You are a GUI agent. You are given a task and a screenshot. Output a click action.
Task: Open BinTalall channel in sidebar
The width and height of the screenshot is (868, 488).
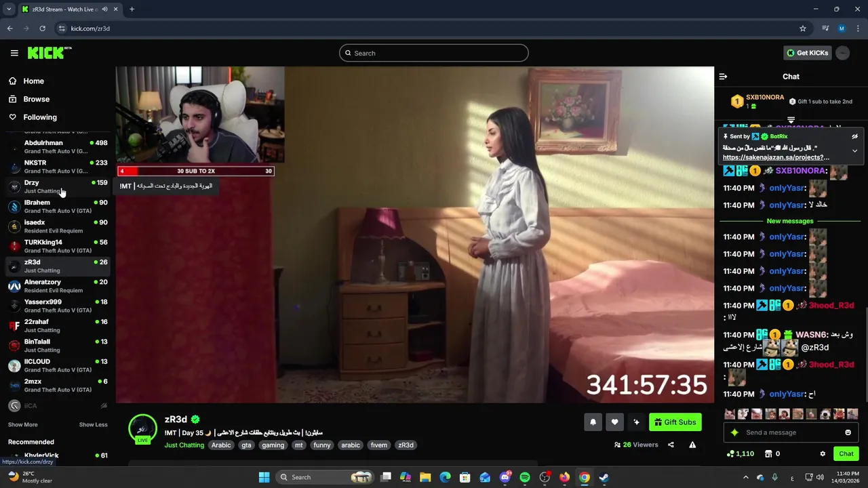point(58,346)
